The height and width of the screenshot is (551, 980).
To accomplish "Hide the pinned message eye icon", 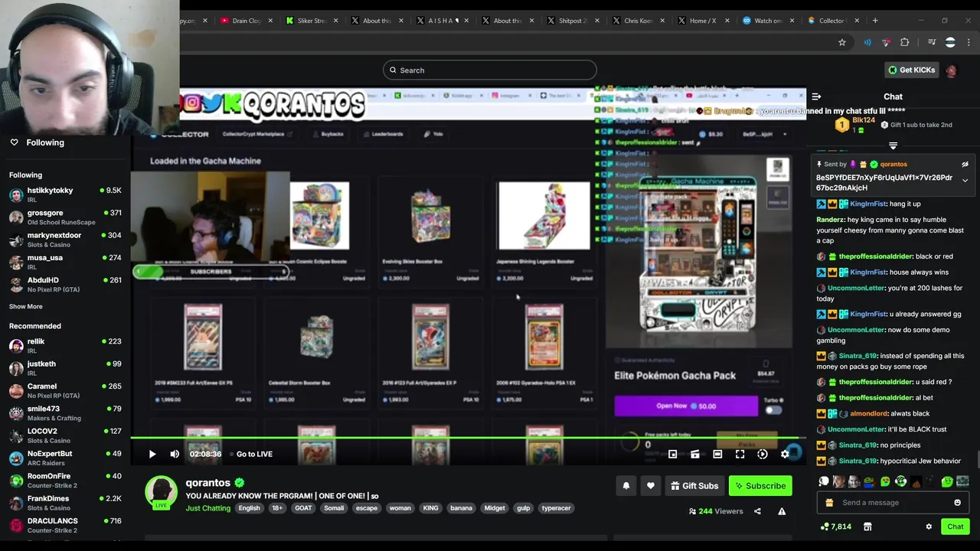I will (965, 164).
